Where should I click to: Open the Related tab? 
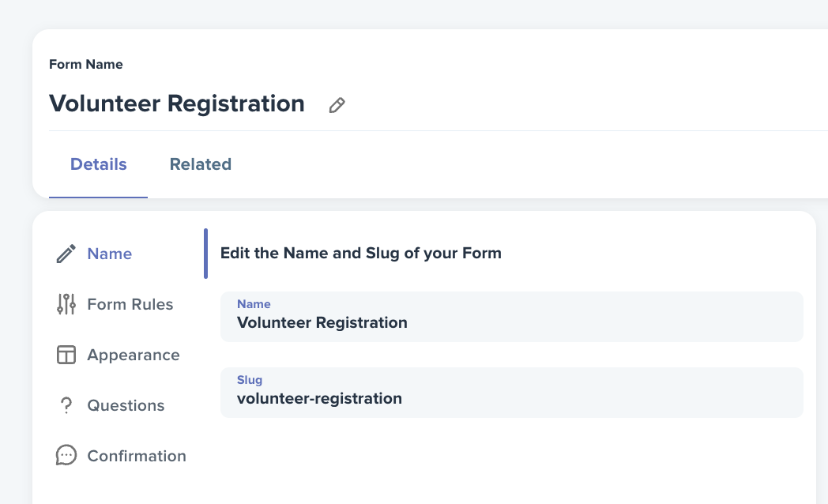(x=200, y=164)
